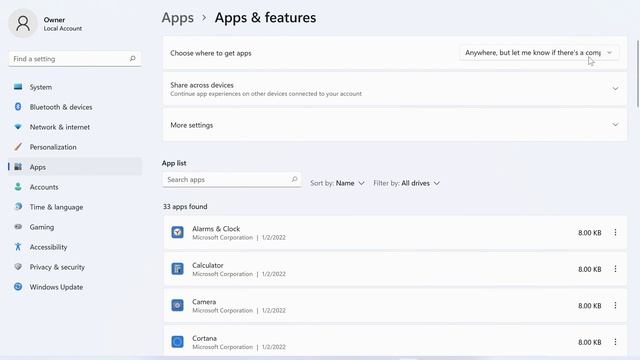Go to Personalization settings
Image resolution: width=640 pixels, height=360 pixels.
(x=75, y=147)
